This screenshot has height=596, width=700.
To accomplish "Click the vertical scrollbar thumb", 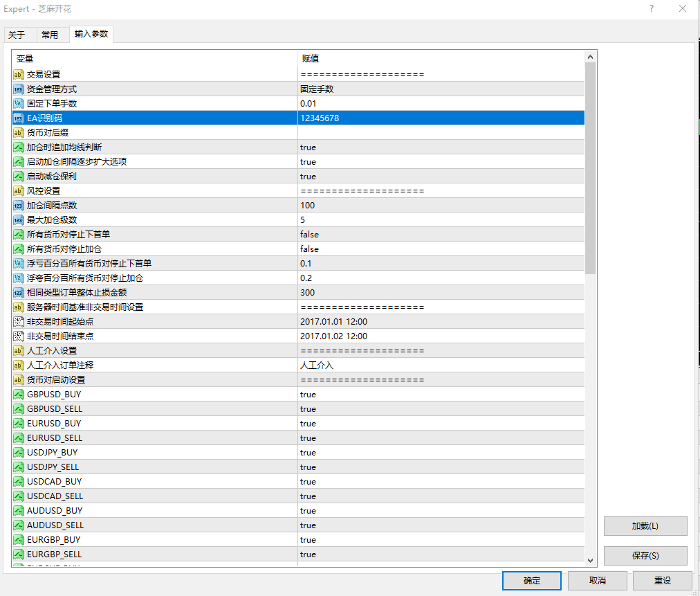I will tap(590, 168).
